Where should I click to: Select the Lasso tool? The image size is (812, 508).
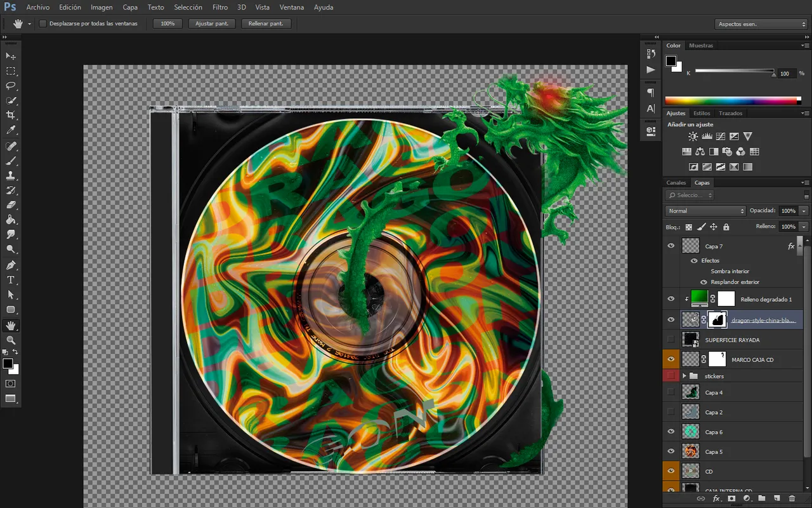(11, 86)
